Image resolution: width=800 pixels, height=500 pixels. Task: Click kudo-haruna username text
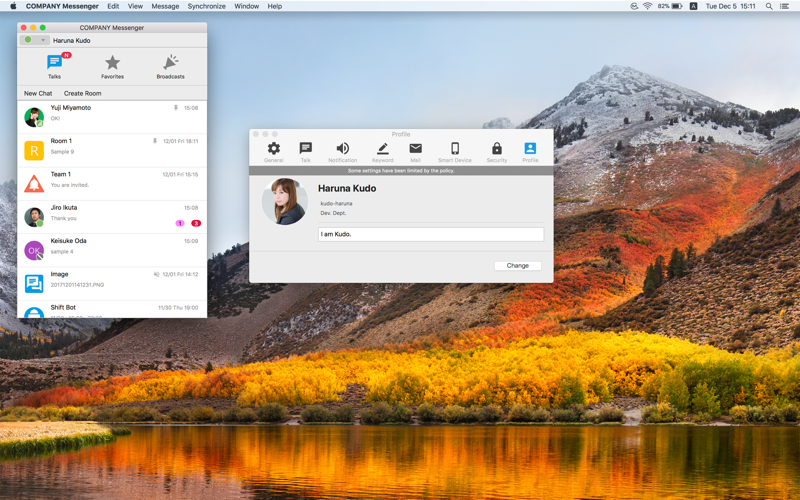[336, 204]
